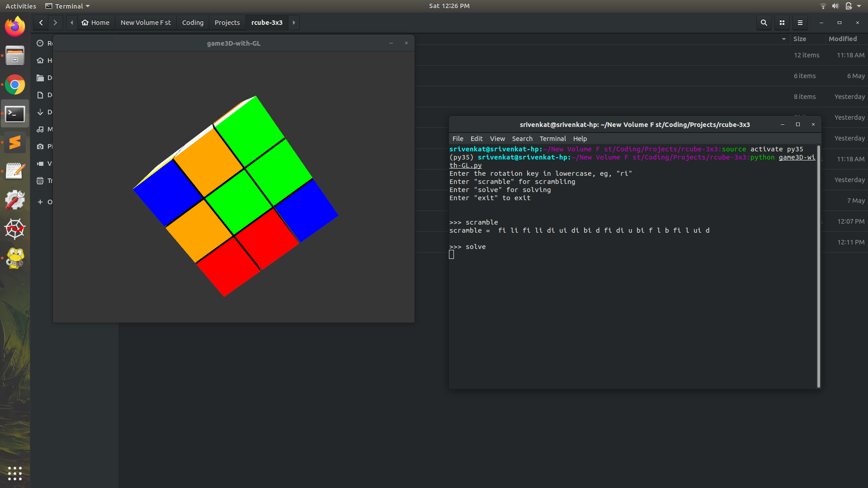The width and height of the screenshot is (868, 488).
Task: Toggle the grid view icon in Files
Action: [782, 23]
